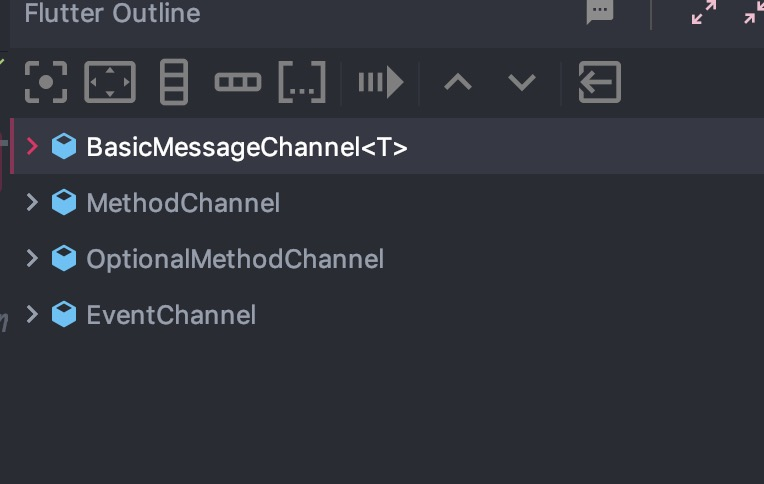Click the Flutter Outline panel title
Viewport: 764px width, 484px height.
pos(113,13)
